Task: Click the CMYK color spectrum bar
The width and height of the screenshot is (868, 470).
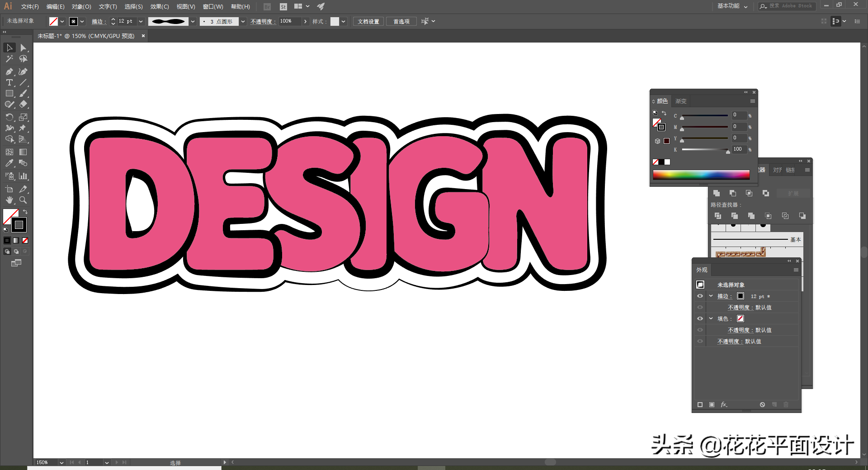Action: coord(701,175)
